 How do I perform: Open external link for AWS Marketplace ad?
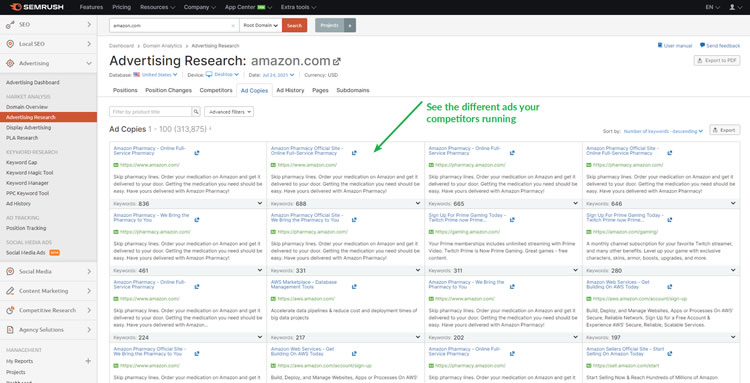click(354, 287)
